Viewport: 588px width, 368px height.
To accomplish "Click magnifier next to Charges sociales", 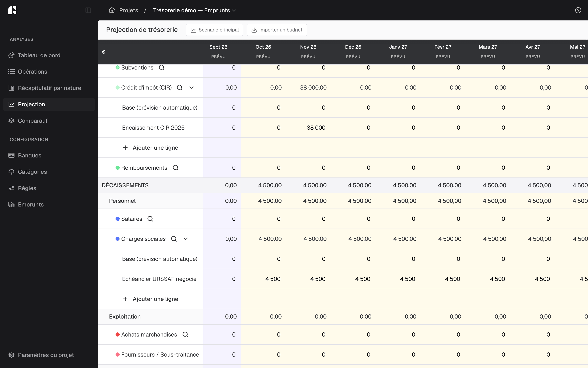I will 174,239.
